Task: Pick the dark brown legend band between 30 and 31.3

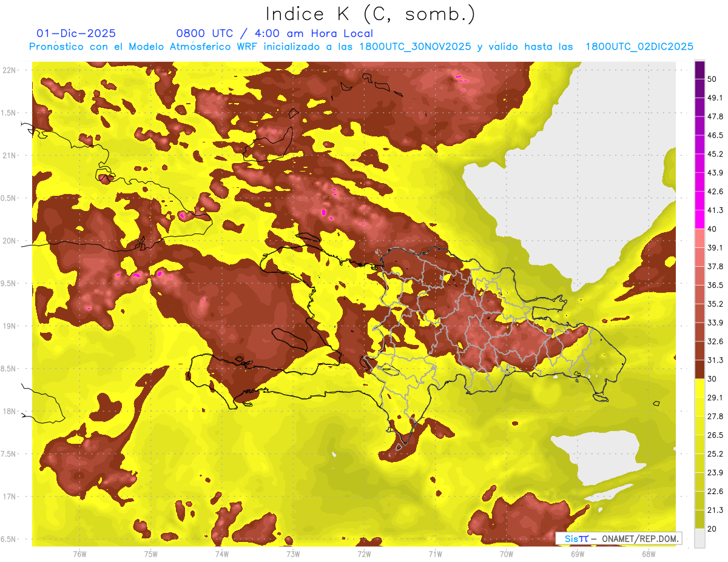Action: [699, 369]
